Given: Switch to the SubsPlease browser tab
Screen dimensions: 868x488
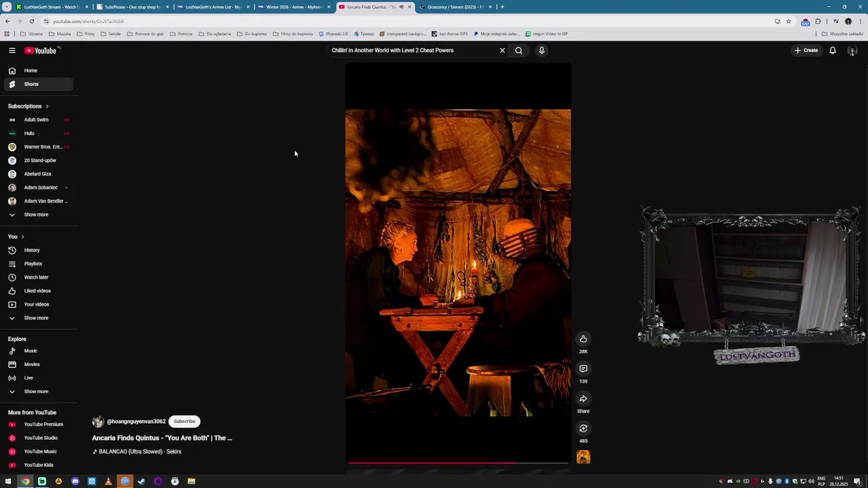Looking at the screenshot, I should 132,7.
